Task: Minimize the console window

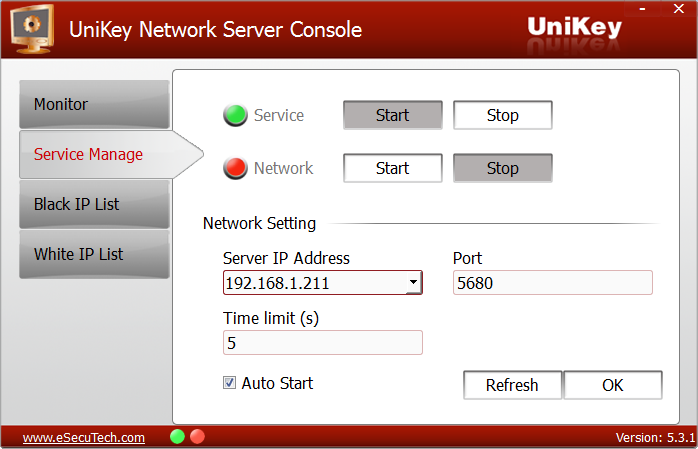Action: [642, 9]
